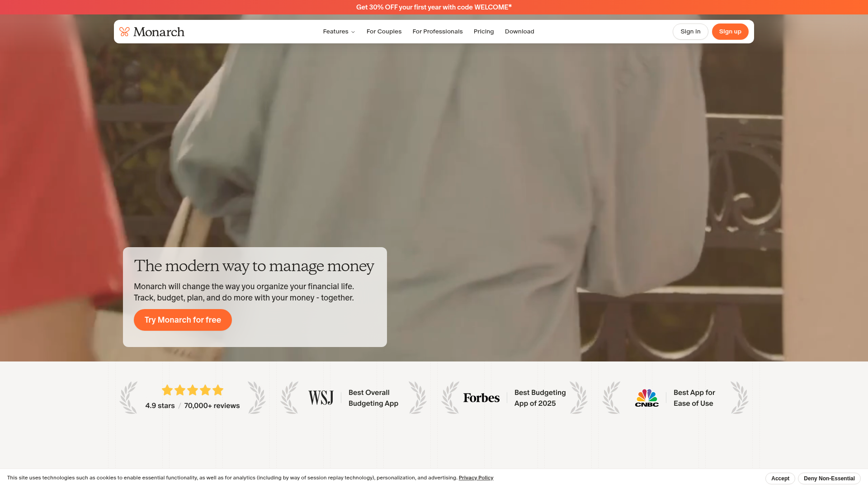Click the Sign in button
The image size is (868, 488).
click(690, 32)
